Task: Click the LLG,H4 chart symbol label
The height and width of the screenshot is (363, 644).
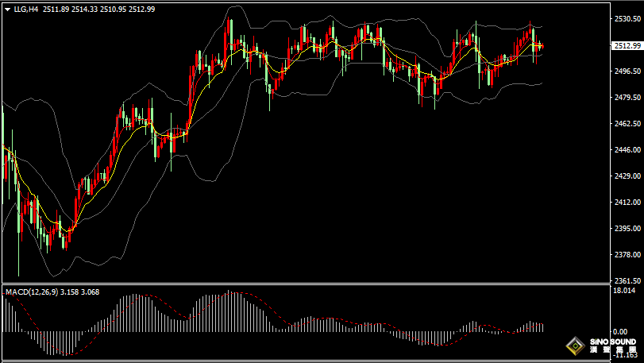Action: 26,9
